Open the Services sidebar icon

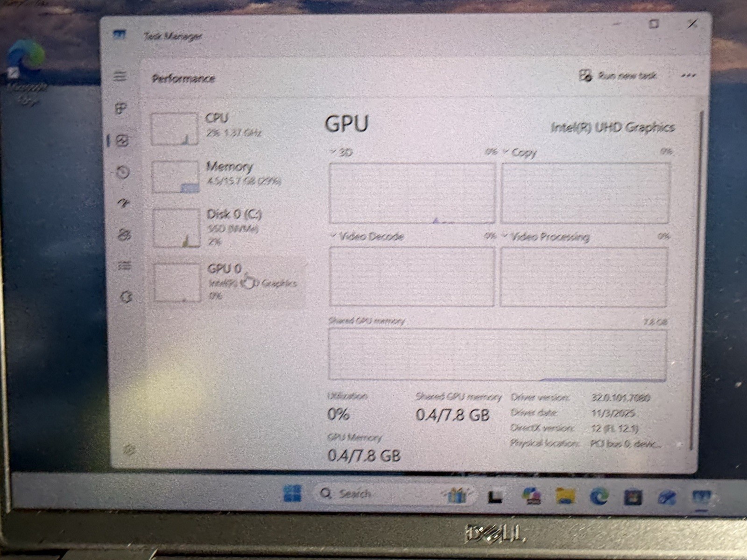[x=126, y=297]
